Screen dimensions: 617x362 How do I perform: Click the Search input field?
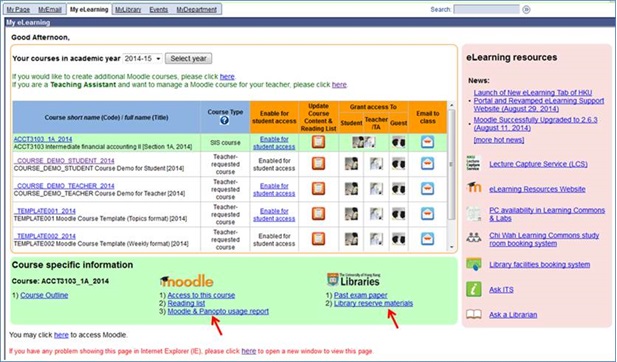coord(486,9)
